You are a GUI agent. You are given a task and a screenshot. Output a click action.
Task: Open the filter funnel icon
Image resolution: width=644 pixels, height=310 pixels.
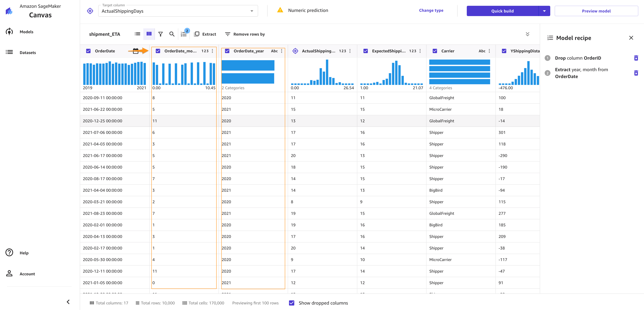(160, 34)
